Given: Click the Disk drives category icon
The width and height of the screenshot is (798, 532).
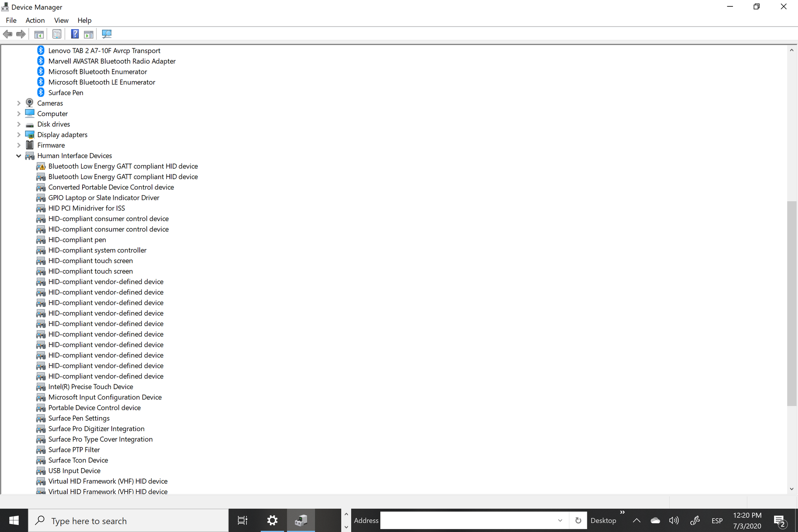Looking at the screenshot, I should [30, 125].
